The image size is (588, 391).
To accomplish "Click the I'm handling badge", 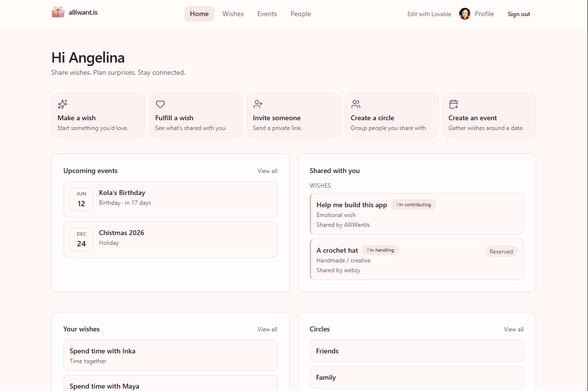I will coord(381,250).
